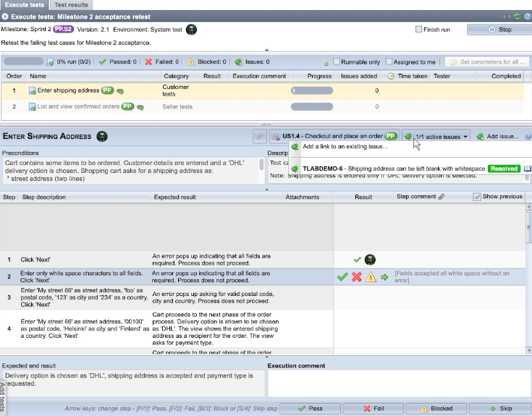Open help icon in the title bar

pyautogui.click(x=528, y=17)
